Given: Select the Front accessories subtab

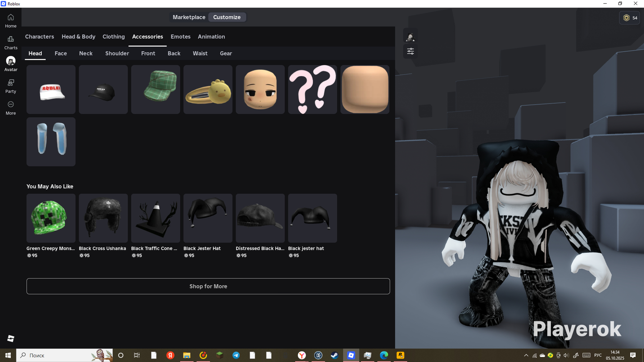Looking at the screenshot, I should point(148,53).
